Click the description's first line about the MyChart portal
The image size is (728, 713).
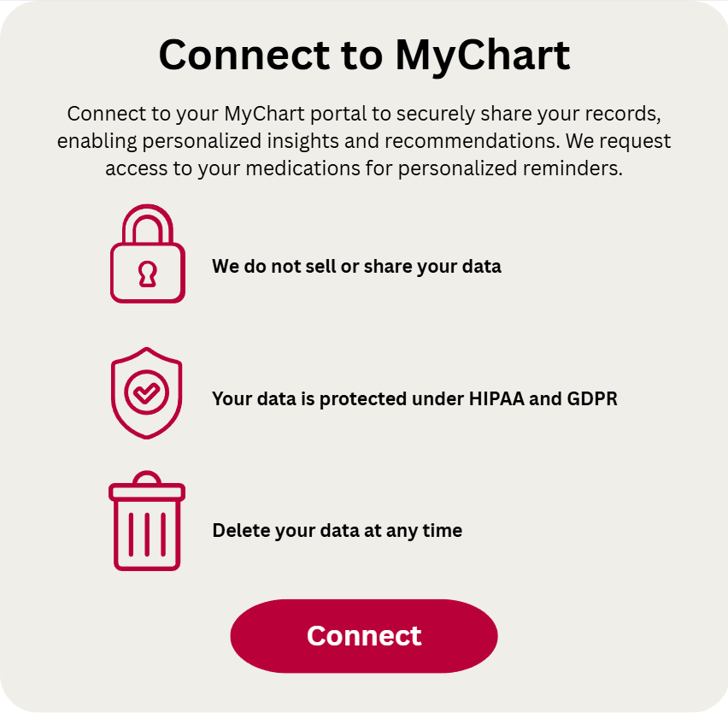[363, 114]
